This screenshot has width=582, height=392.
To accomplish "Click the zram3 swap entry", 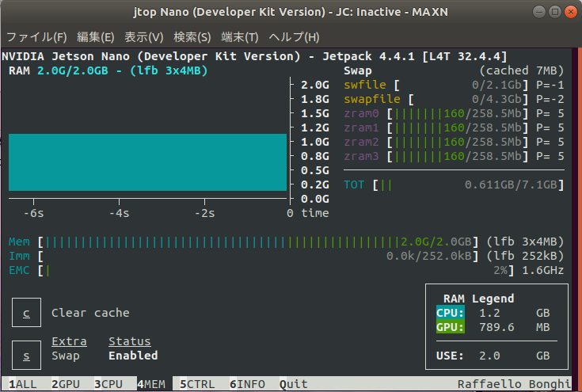I will click(x=454, y=156).
